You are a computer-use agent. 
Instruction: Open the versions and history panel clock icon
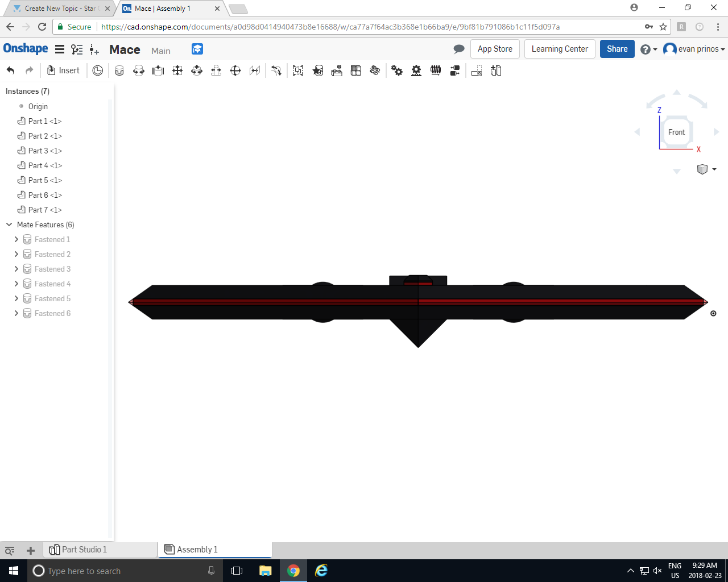pos(97,70)
